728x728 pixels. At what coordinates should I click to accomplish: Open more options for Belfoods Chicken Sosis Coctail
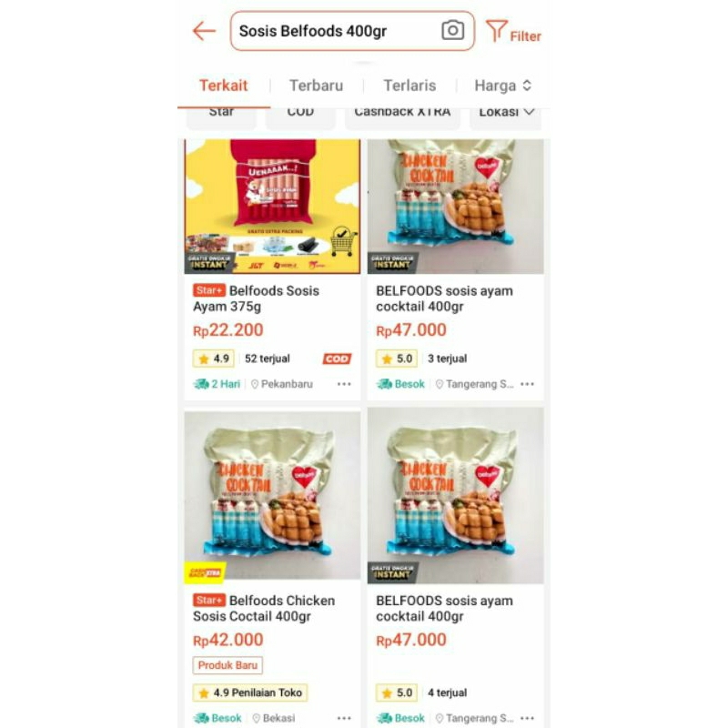pyautogui.click(x=344, y=718)
